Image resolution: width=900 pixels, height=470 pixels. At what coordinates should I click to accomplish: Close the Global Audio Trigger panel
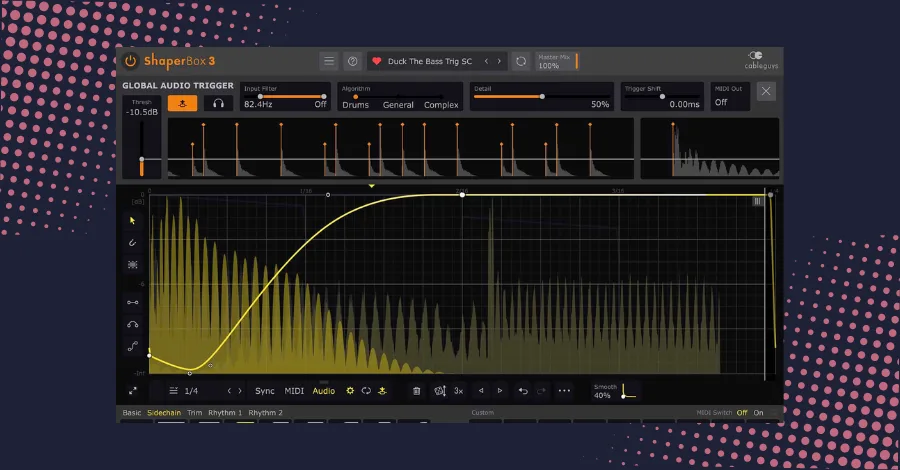[766, 91]
